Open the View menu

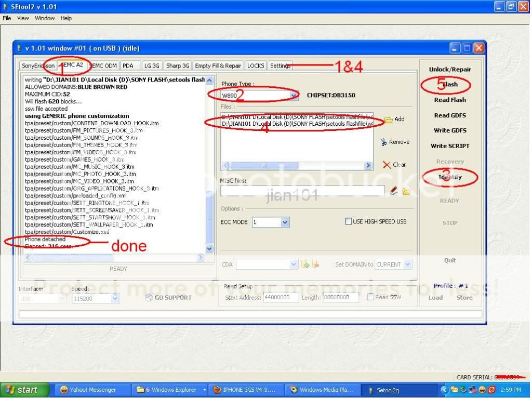[23, 18]
